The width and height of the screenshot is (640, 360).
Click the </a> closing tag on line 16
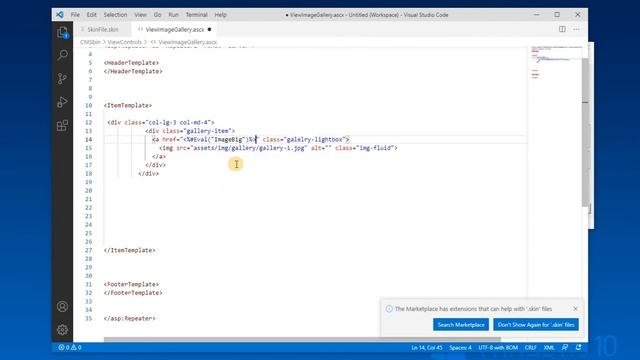click(159, 156)
